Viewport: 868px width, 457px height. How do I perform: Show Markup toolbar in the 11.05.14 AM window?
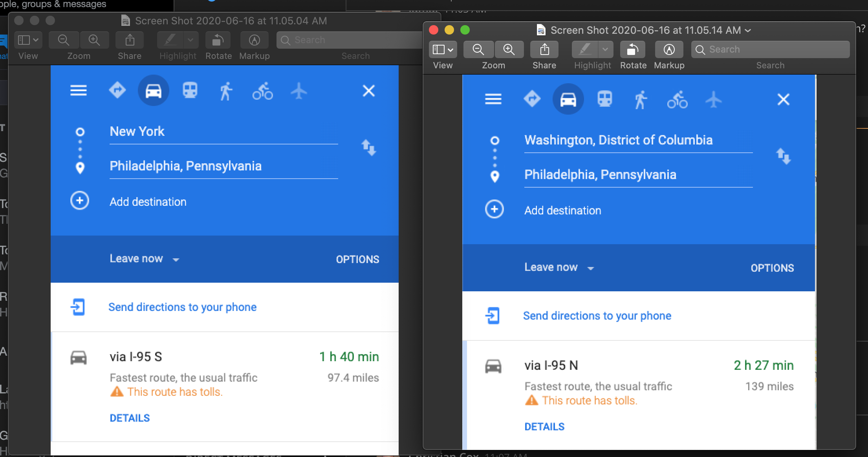coord(669,49)
